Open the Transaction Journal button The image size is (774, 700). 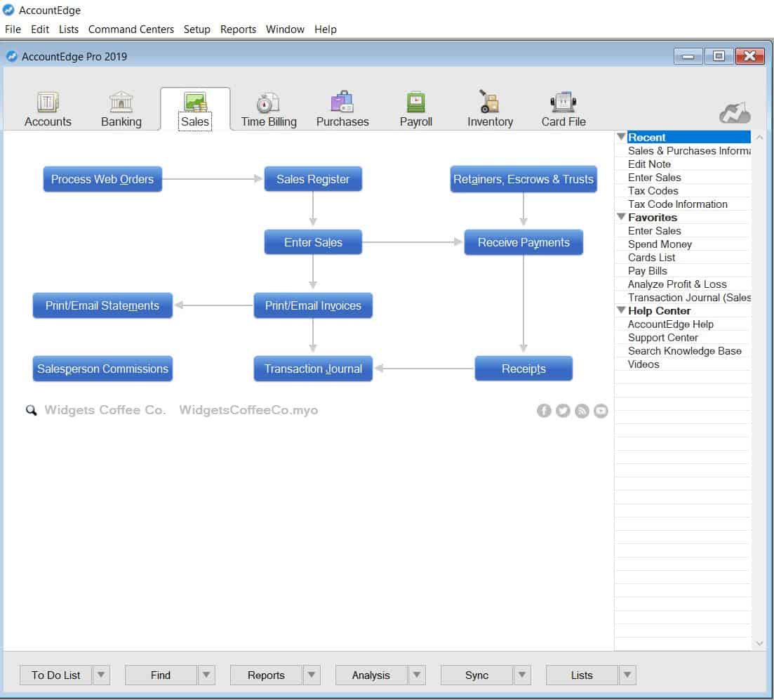pos(313,369)
